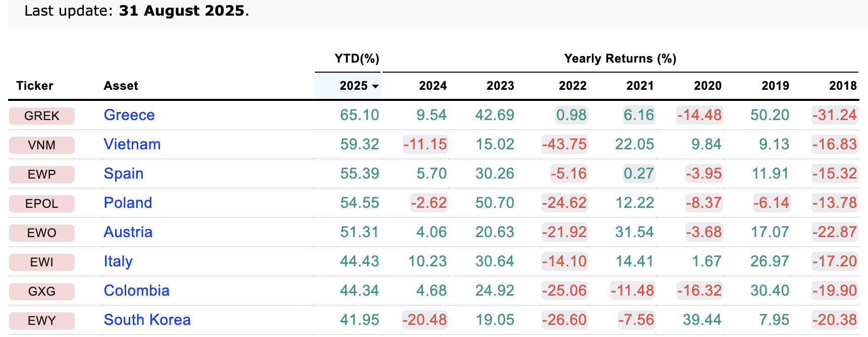Screen dimensions: 868x337
Task: Open the South Korea asset link
Action: pos(147,320)
